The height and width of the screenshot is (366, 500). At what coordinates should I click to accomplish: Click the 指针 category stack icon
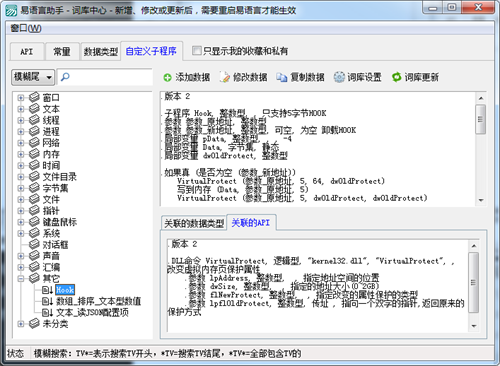click(x=34, y=211)
